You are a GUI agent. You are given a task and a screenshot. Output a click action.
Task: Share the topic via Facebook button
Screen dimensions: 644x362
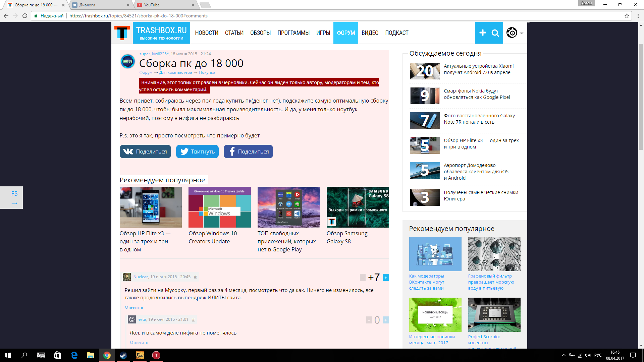(248, 152)
